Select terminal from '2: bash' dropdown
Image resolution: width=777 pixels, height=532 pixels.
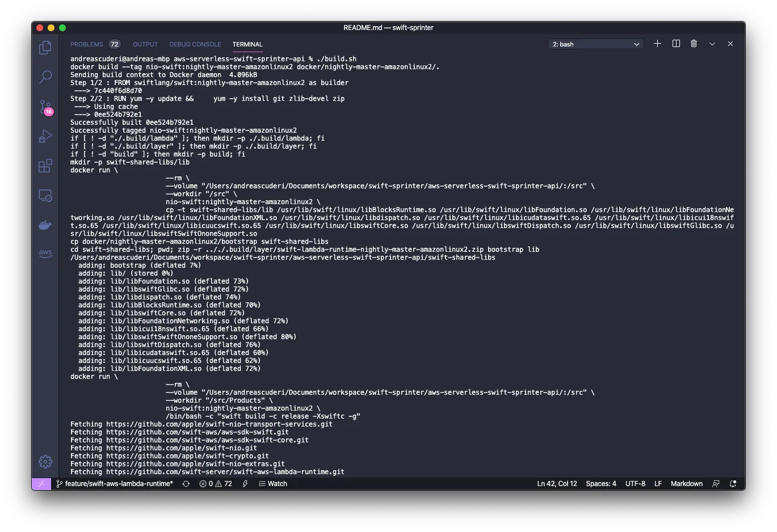click(x=595, y=44)
